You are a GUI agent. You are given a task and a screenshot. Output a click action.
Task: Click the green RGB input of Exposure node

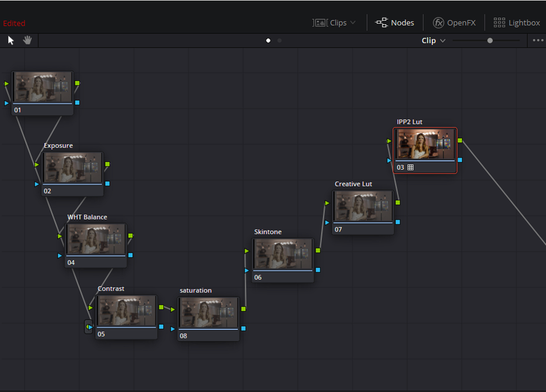(x=37, y=165)
